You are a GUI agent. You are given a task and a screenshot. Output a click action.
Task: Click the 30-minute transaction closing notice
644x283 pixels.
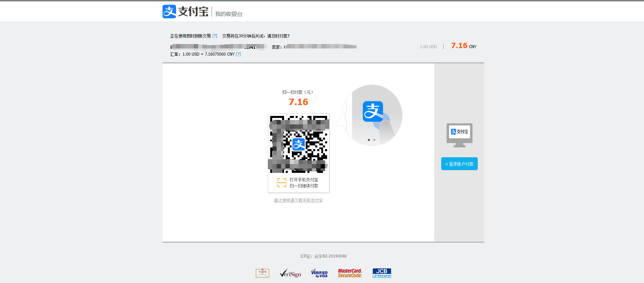[x=256, y=36]
